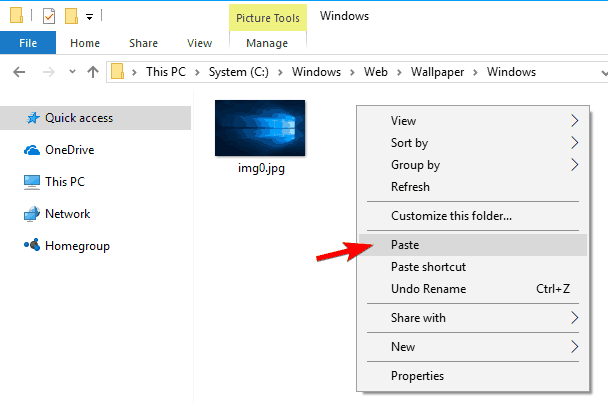
Task: Select the Homegroup icon in navigation pane
Action: 32,245
